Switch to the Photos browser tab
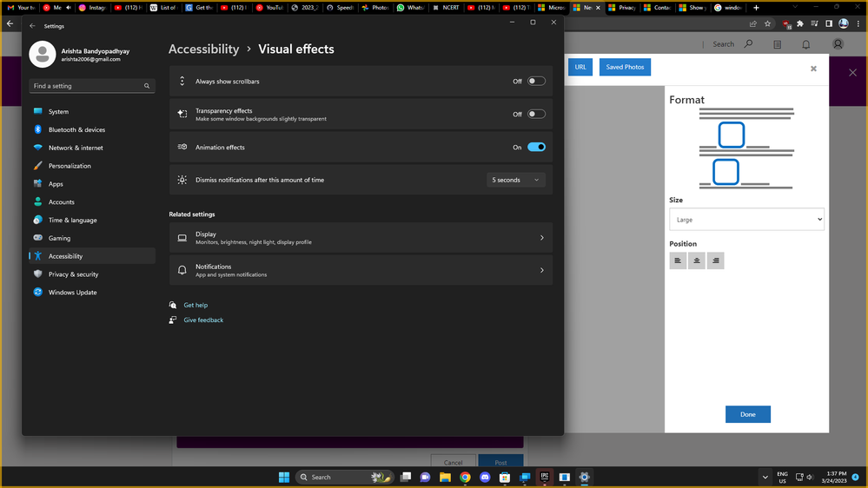 375,8
